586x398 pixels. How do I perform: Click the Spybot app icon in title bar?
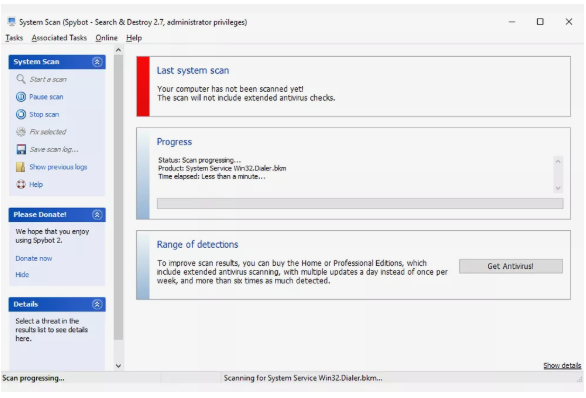point(11,22)
